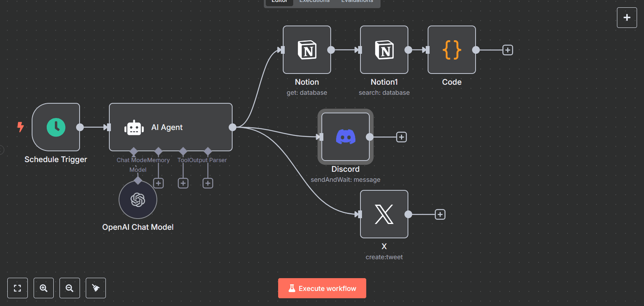Image resolution: width=644 pixels, height=306 pixels.
Task: Click the Chat Model diamond connector
Action: pyautogui.click(x=134, y=151)
